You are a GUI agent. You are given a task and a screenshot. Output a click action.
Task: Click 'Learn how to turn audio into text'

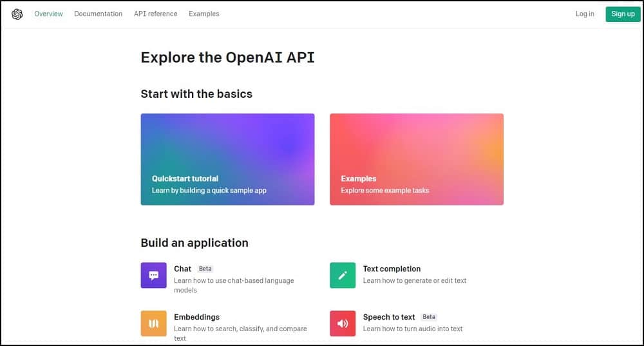pos(413,329)
